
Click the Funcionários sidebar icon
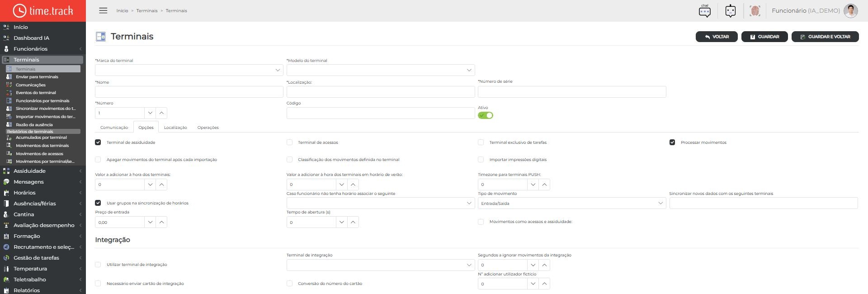tap(6, 49)
